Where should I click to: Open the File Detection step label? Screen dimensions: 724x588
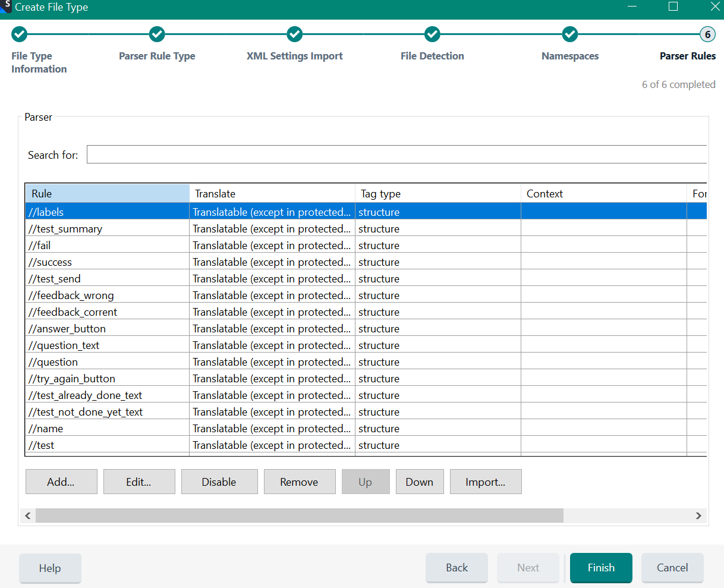(x=432, y=56)
